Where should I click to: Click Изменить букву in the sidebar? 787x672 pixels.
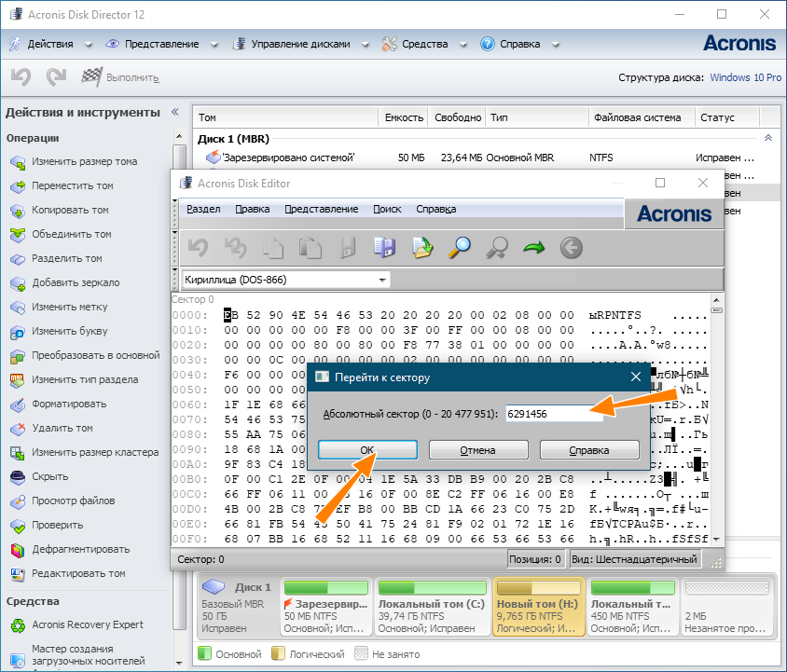(69, 331)
